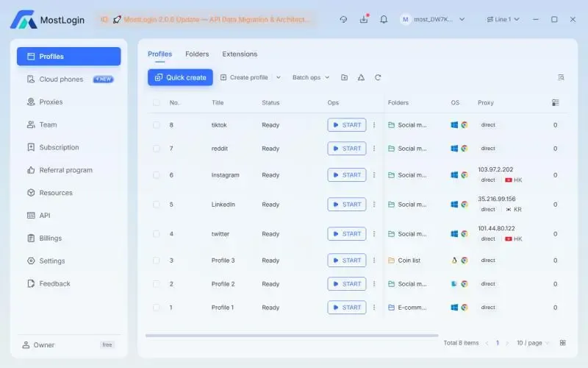Start the LinkedIn profile
Screen dimensions: 588x368
pos(346,205)
